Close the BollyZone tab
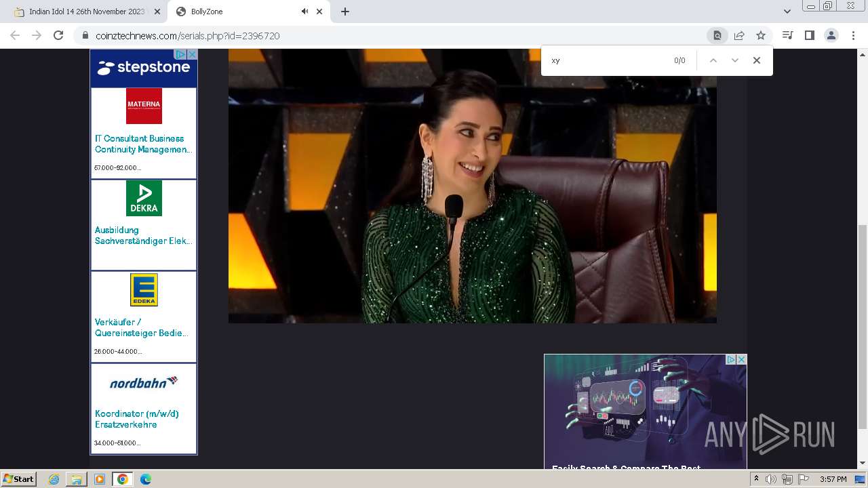 coord(319,12)
